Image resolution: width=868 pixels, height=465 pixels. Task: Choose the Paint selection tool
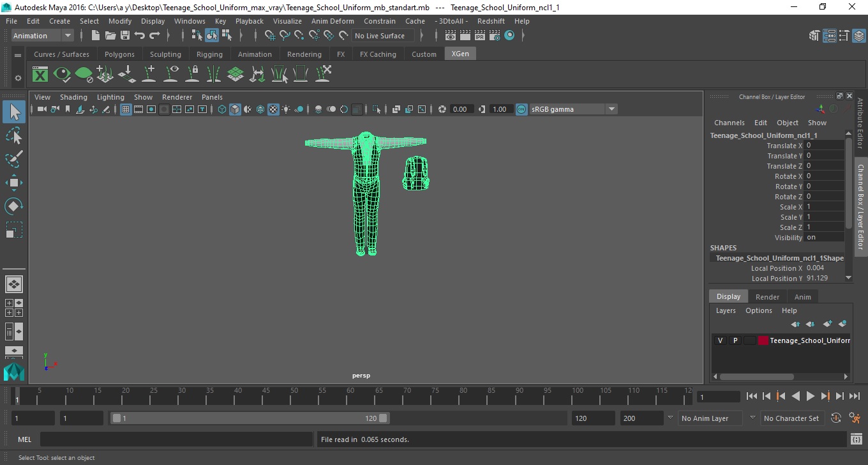click(14, 158)
